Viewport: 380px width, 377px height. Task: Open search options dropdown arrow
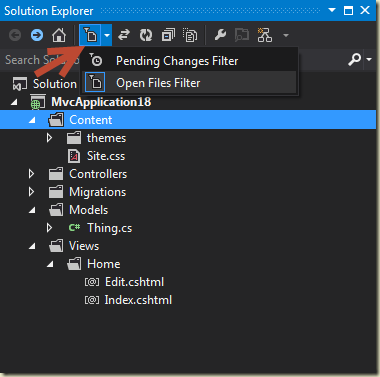[x=369, y=60]
